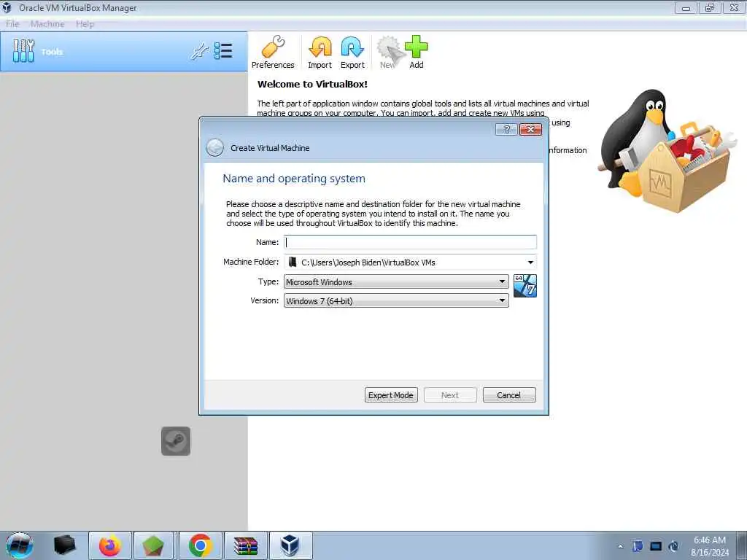
Task: Click the monitor icon in system tray
Action: [656, 546]
